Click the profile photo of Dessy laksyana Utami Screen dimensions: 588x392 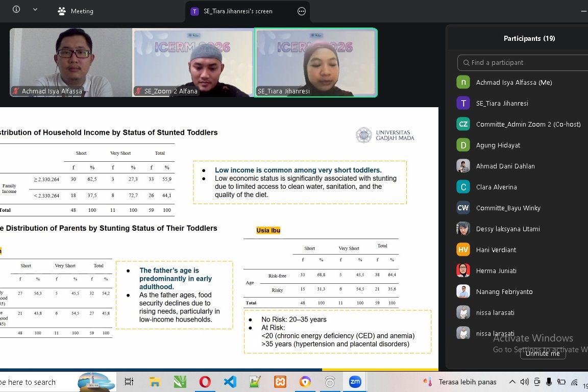[x=463, y=229]
